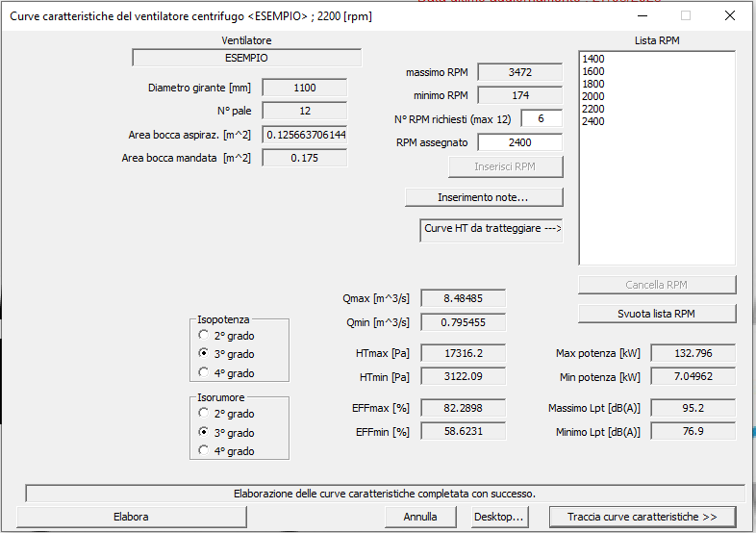The image size is (756, 533).
Task: Select 2000 in Lista RPM
Action: [593, 96]
